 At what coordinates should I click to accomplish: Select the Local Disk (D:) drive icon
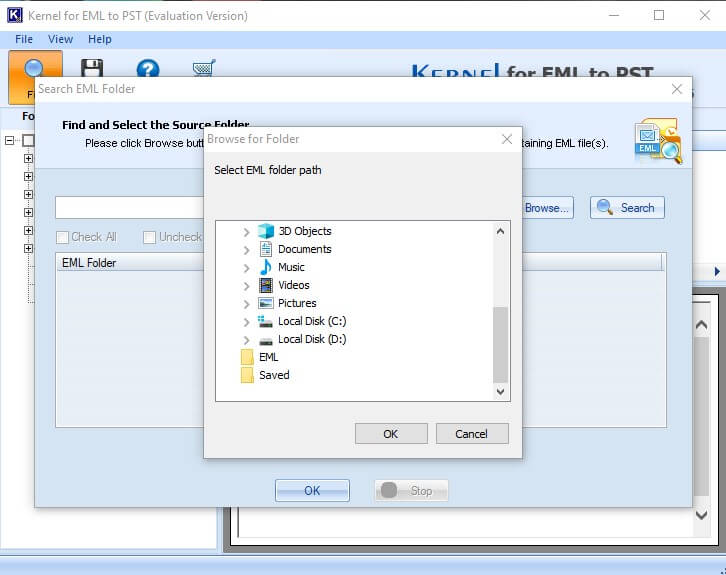coord(266,341)
